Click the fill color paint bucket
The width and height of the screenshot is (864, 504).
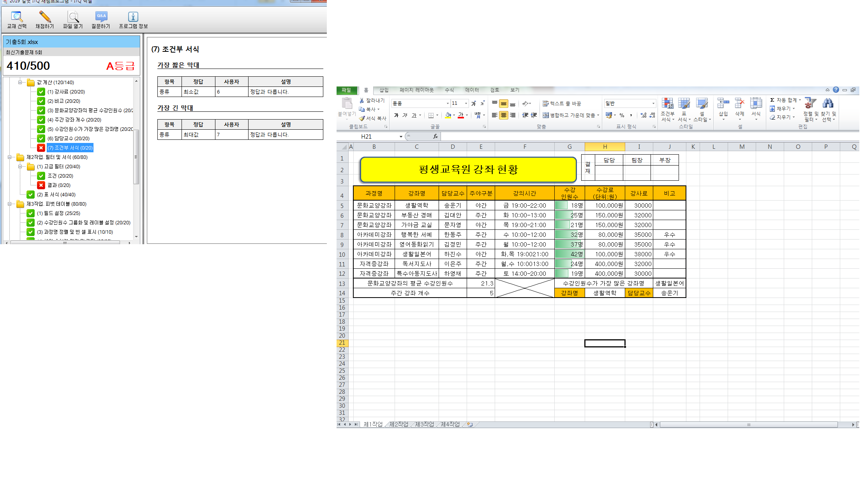448,115
